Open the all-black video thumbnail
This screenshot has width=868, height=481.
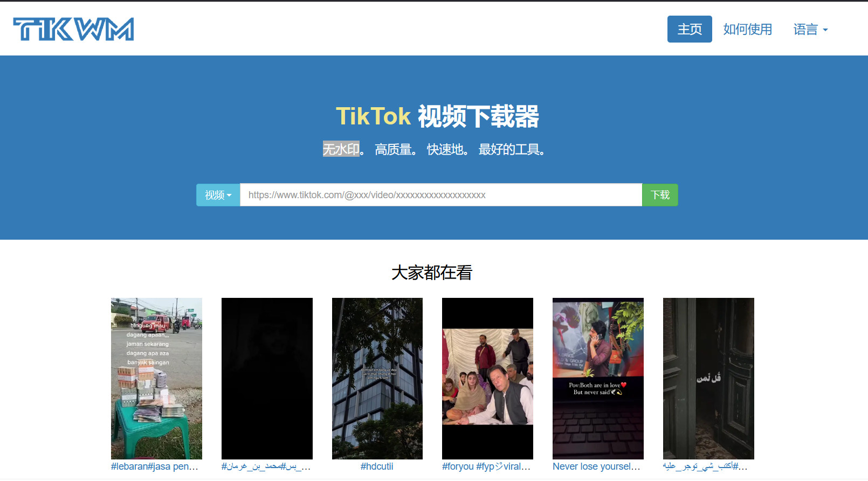click(267, 378)
